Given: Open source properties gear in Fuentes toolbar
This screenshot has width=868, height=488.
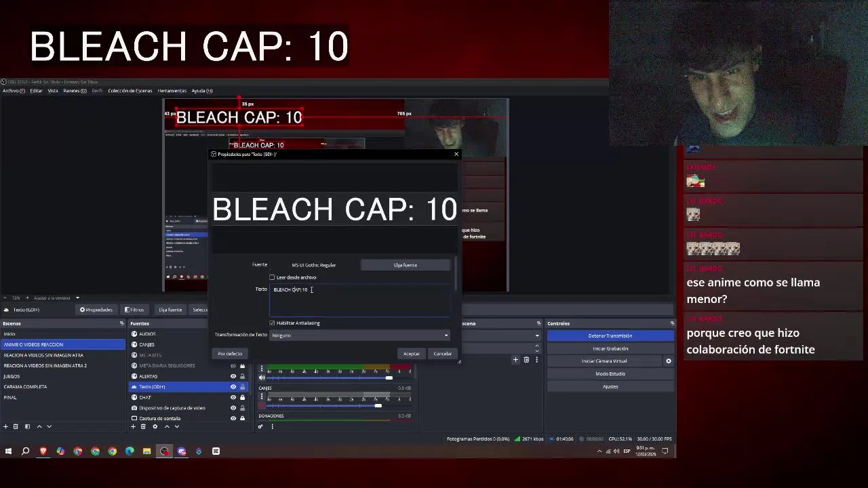Looking at the screenshot, I should pos(155,426).
